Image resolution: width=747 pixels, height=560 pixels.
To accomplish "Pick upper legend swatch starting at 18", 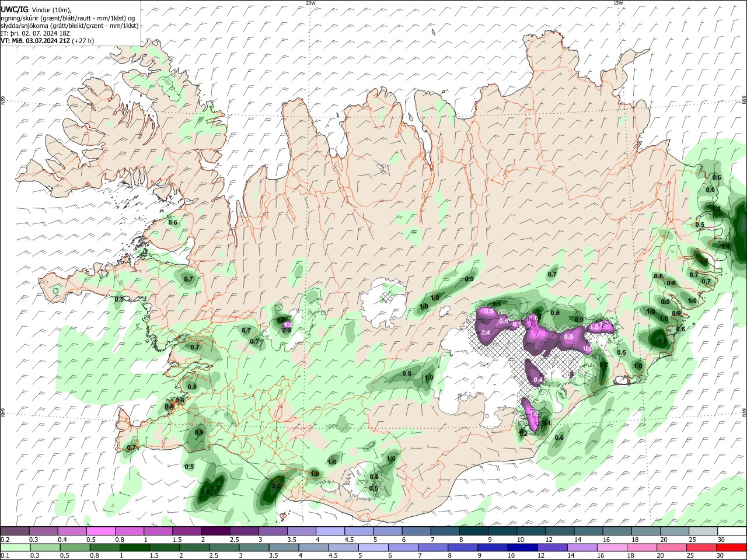I will pos(646,531).
